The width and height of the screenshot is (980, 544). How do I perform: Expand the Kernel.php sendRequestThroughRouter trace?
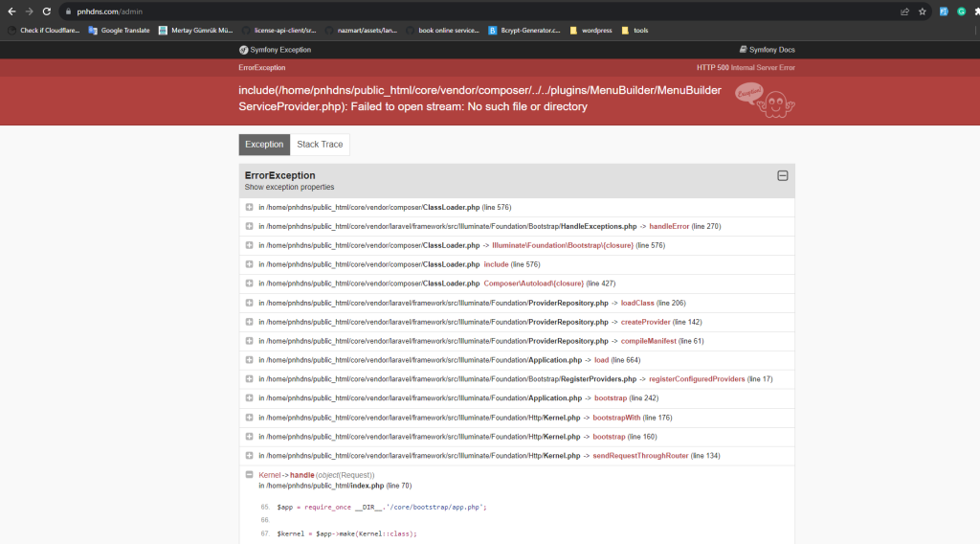pos(250,456)
